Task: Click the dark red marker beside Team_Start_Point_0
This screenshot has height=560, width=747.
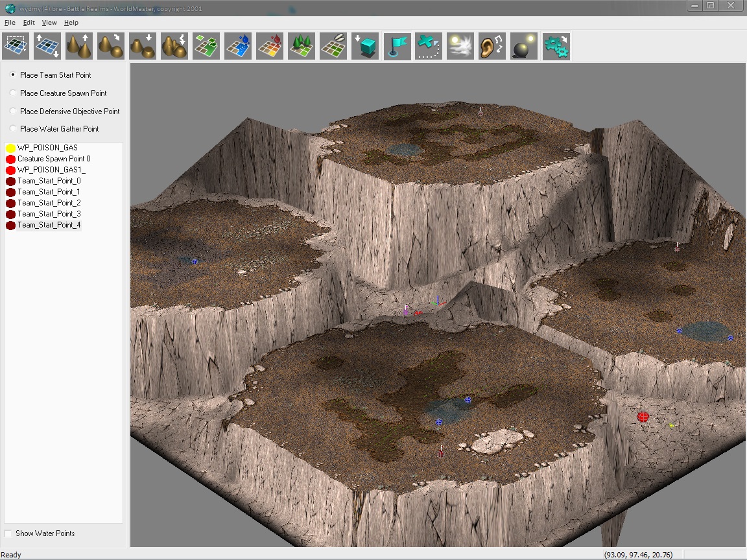Action: pyautogui.click(x=10, y=181)
